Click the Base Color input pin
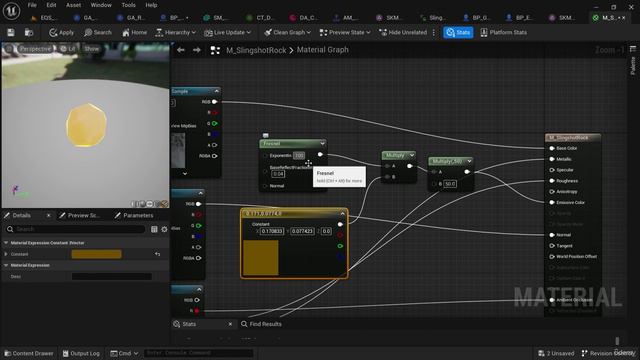The height and width of the screenshot is (360, 640). tap(552, 148)
